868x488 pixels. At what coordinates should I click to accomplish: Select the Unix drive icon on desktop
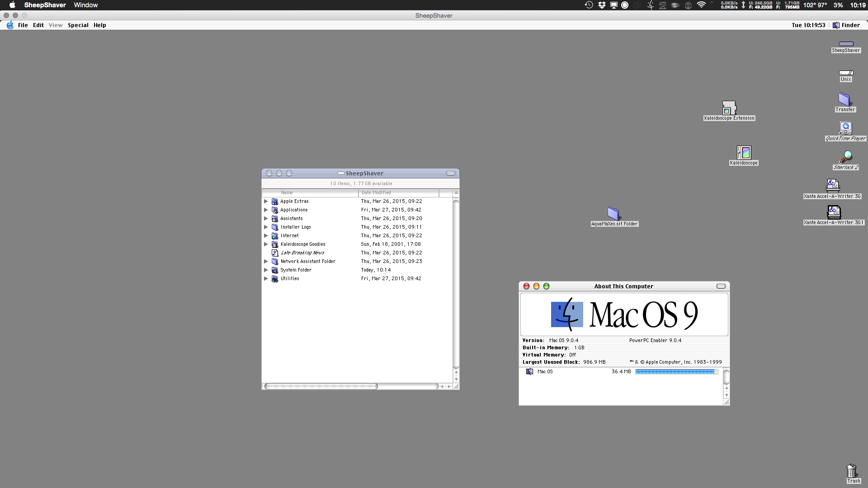point(846,73)
